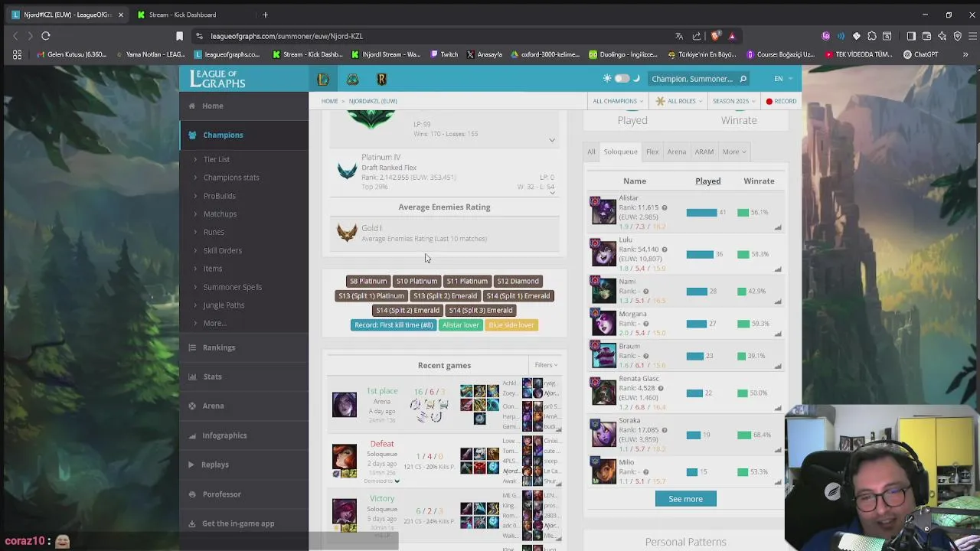Switch to the Legends of Runeterra icon
The image size is (980, 551).
[381, 79]
